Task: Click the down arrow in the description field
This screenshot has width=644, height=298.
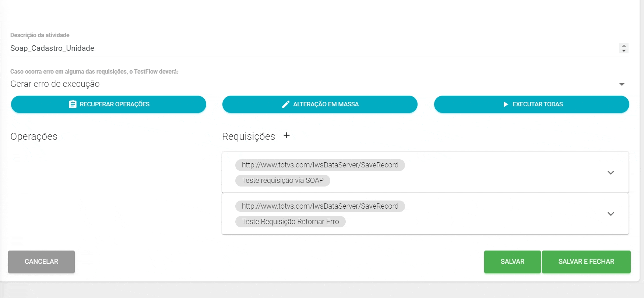Action: click(x=624, y=51)
